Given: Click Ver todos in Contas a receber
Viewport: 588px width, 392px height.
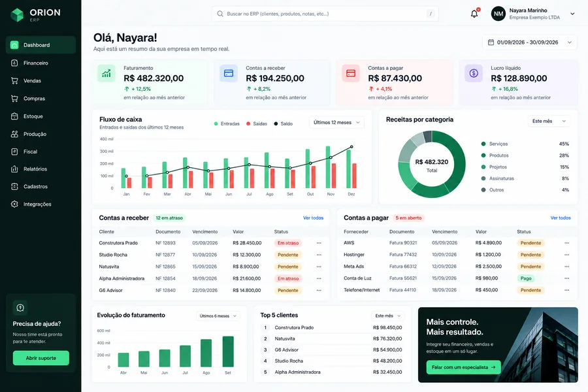Looking at the screenshot, I should pos(313,218).
